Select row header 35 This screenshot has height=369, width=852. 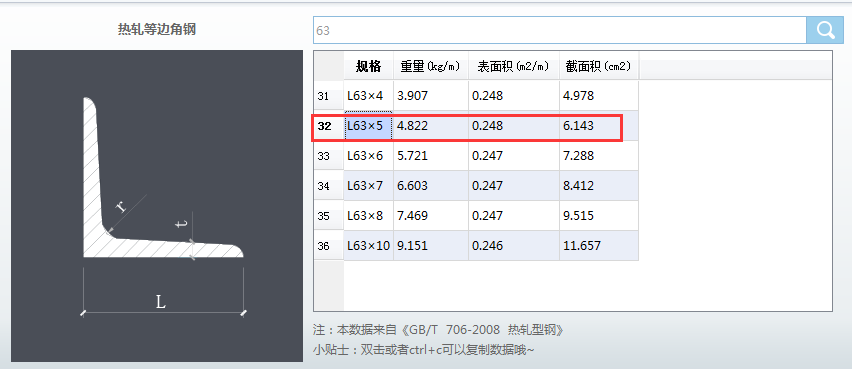pyautogui.click(x=329, y=216)
